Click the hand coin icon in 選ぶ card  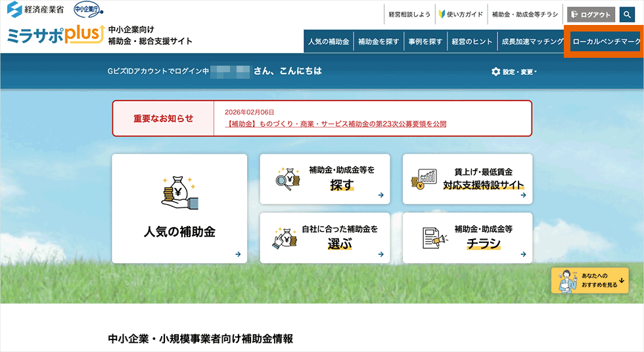(285, 238)
